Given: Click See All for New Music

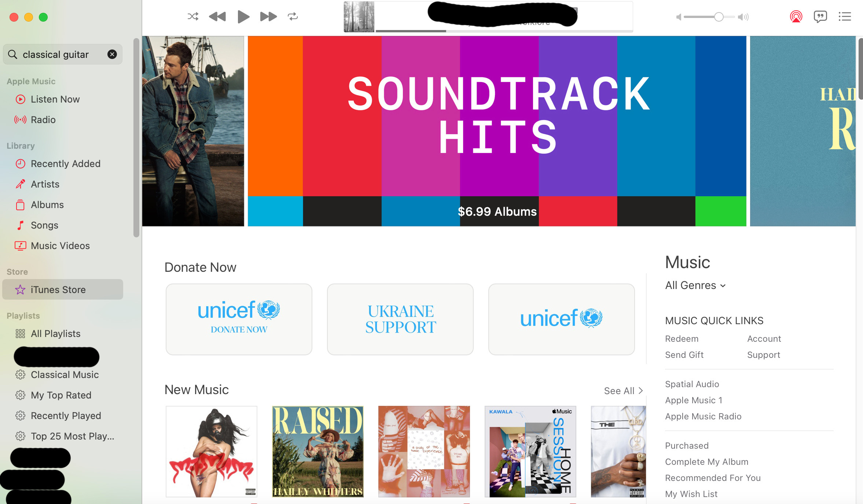Looking at the screenshot, I should [x=623, y=391].
